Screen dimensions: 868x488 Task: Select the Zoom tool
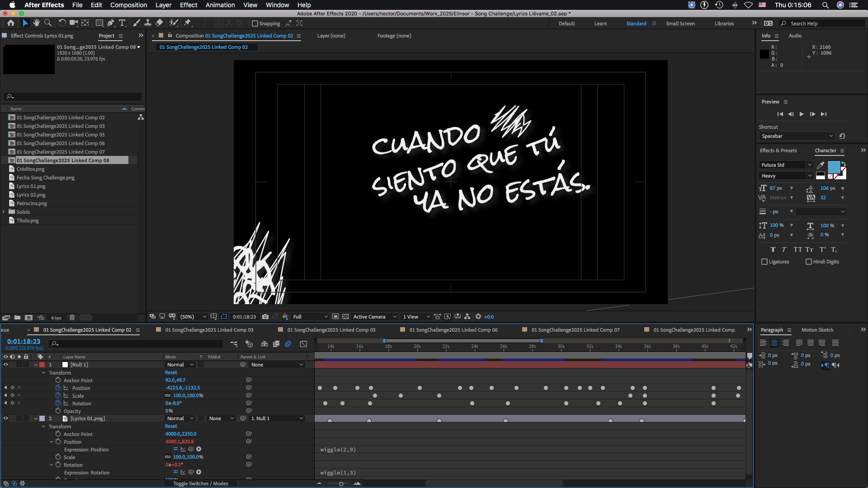[48, 23]
